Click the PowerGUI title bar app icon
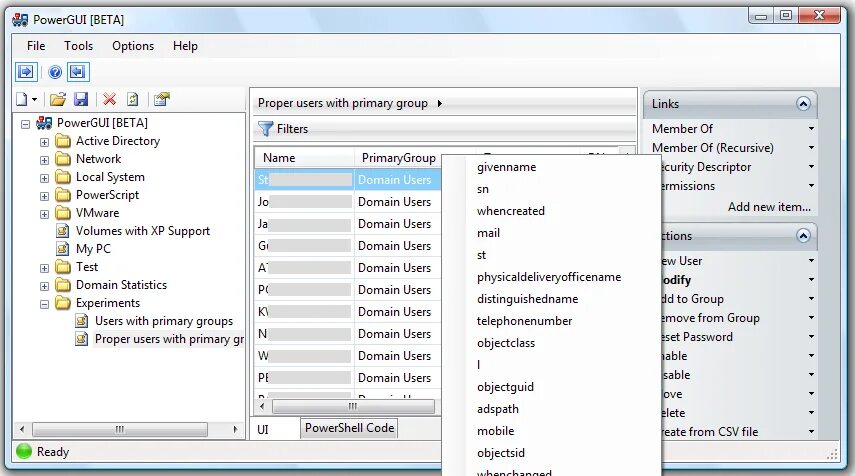855x476 pixels. (20, 20)
